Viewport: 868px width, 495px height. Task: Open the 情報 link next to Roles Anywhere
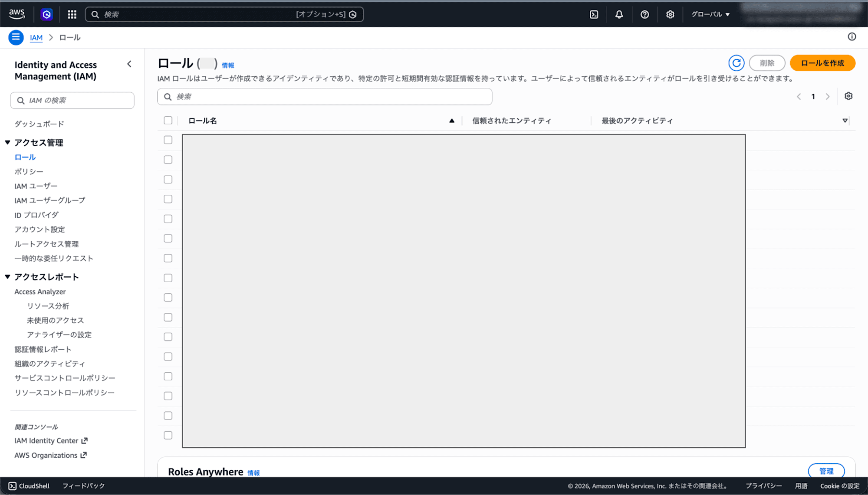(x=253, y=473)
